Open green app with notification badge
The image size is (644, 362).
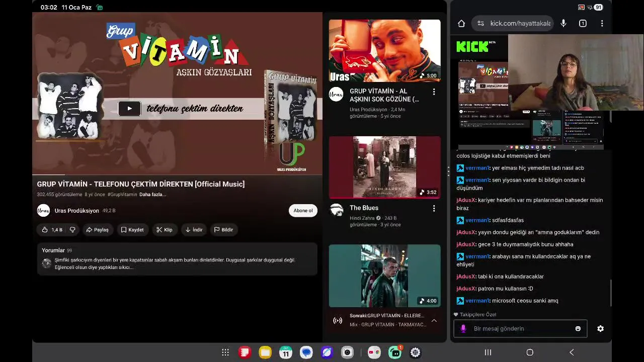coord(395,352)
